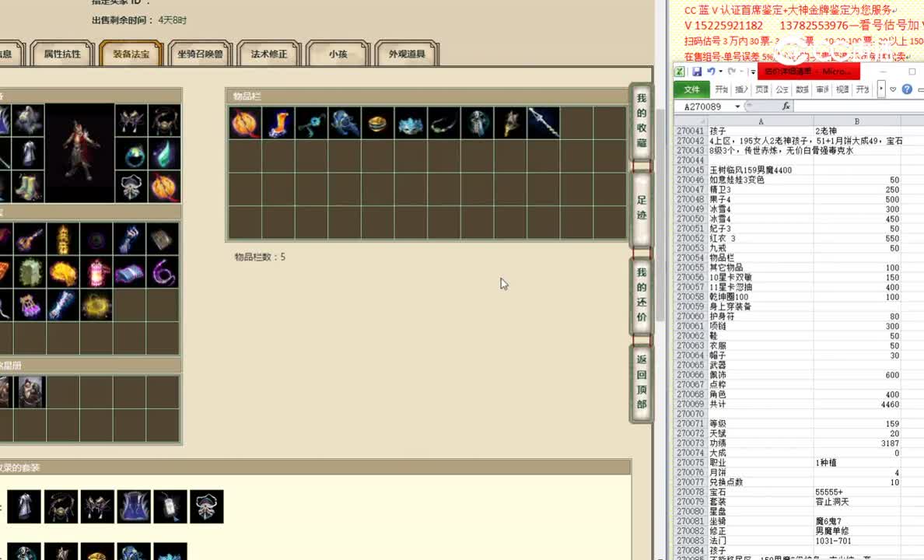Expand the Name Box dropdown arrow

[x=737, y=107]
